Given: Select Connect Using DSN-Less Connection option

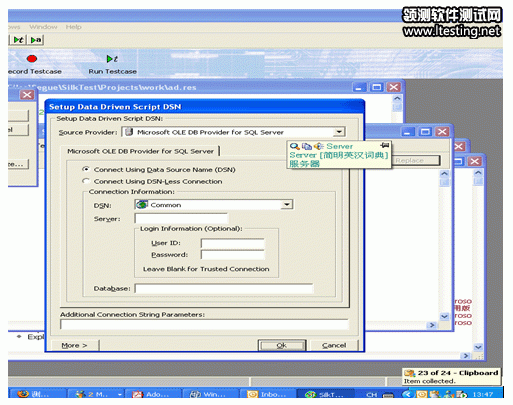Looking at the screenshot, I should click(86, 181).
